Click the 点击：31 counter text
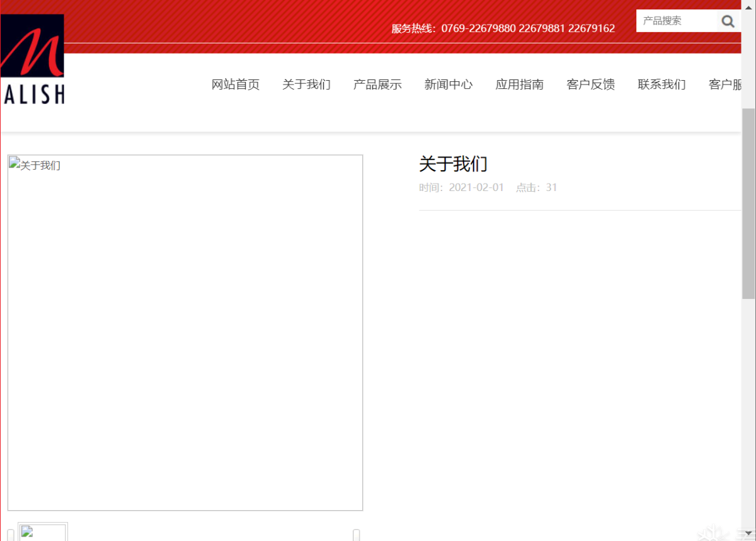 tap(537, 187)
